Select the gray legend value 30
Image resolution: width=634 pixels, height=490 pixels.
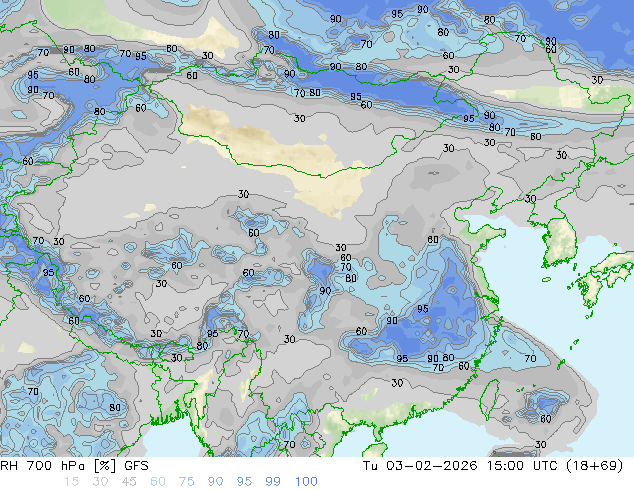coord(100,482)
